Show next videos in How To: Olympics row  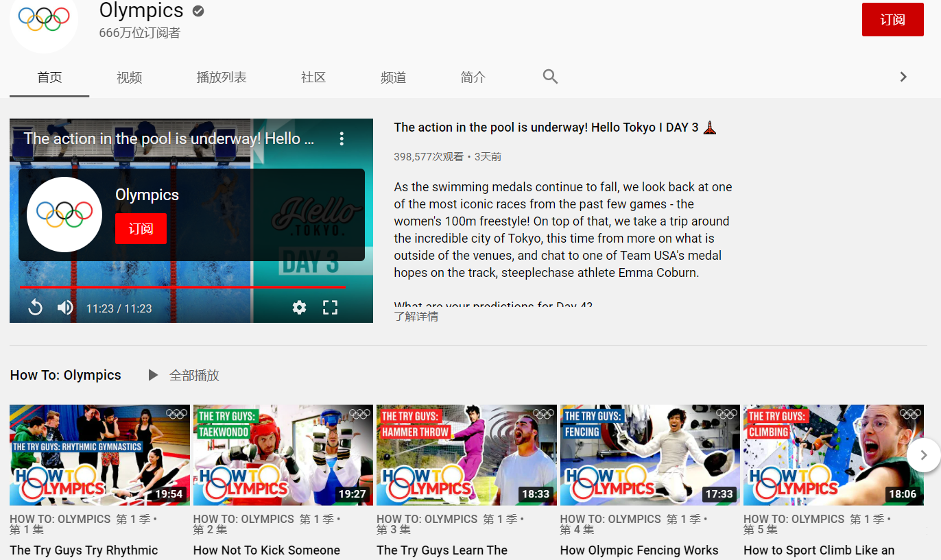(923, 455)
